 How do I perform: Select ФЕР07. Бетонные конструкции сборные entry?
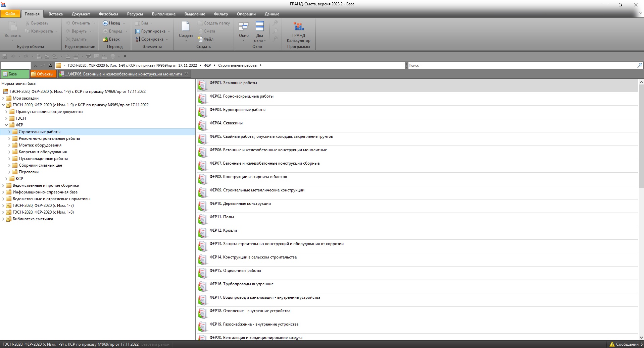pyautogui.click(x=417, y=166)
